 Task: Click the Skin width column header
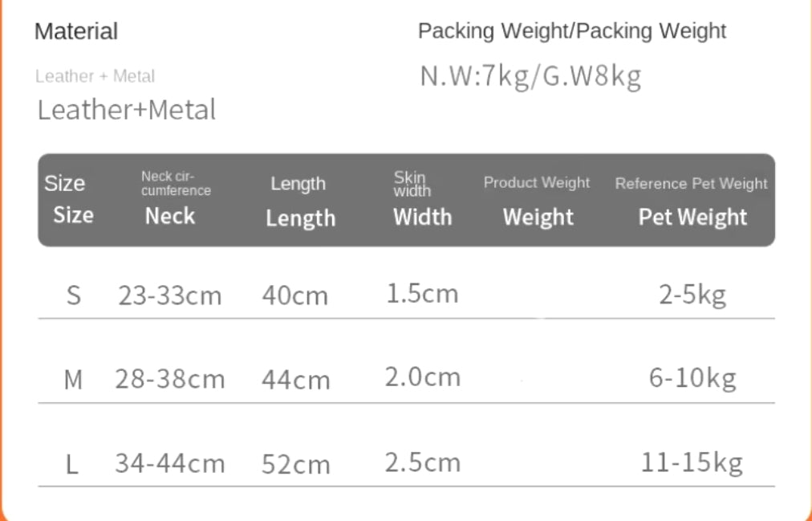click(422, 199)
